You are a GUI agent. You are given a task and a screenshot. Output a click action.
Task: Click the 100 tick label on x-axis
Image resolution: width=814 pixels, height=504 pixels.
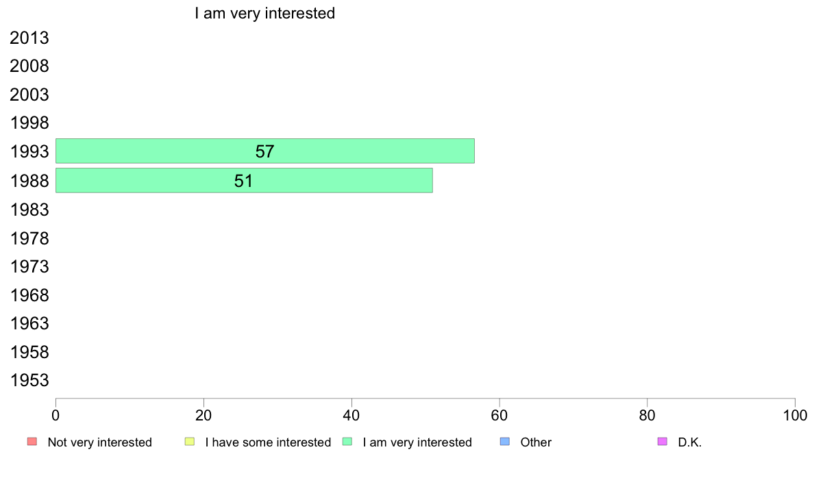click(795, 415)
